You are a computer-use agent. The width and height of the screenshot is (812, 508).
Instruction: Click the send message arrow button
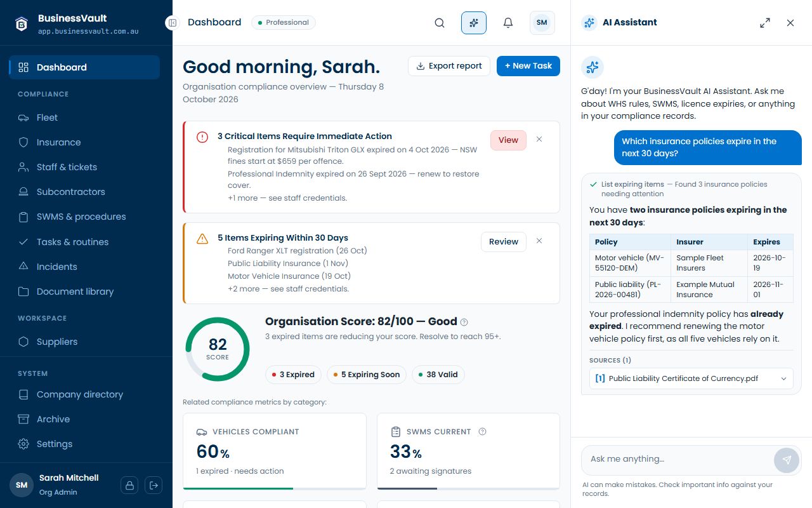point(787,460)
